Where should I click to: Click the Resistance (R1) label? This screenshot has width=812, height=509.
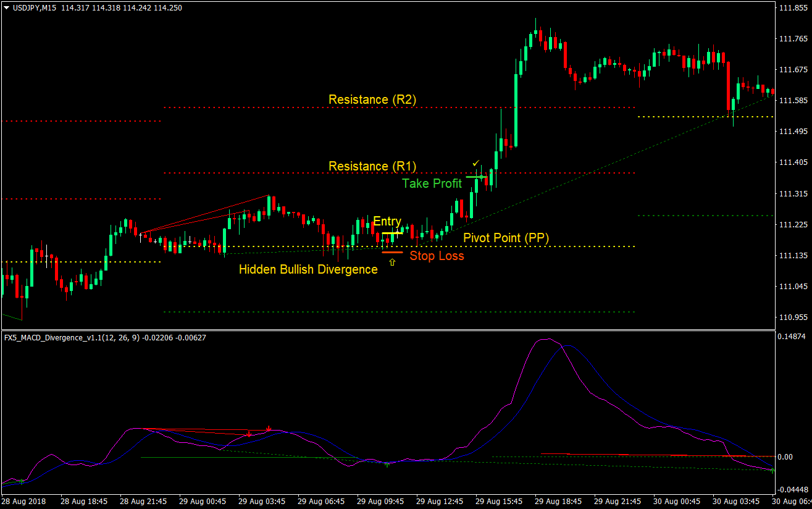coord(372,166)
